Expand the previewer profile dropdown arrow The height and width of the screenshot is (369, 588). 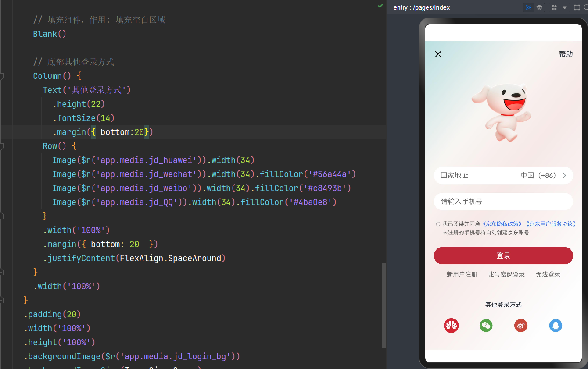click(x=565, y=8)
